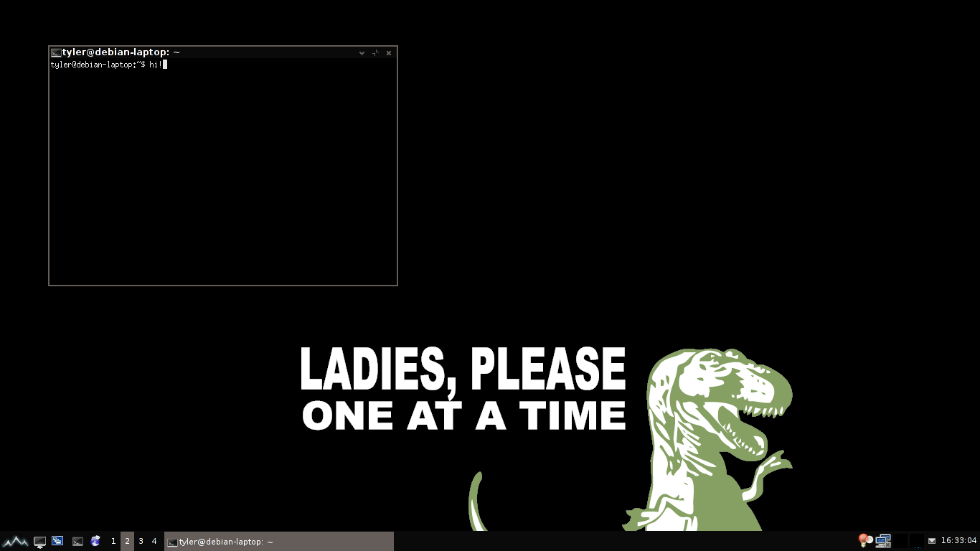Switch to workspace 1
The height and width of the screenshot is (551, 980).
point(113,541)
